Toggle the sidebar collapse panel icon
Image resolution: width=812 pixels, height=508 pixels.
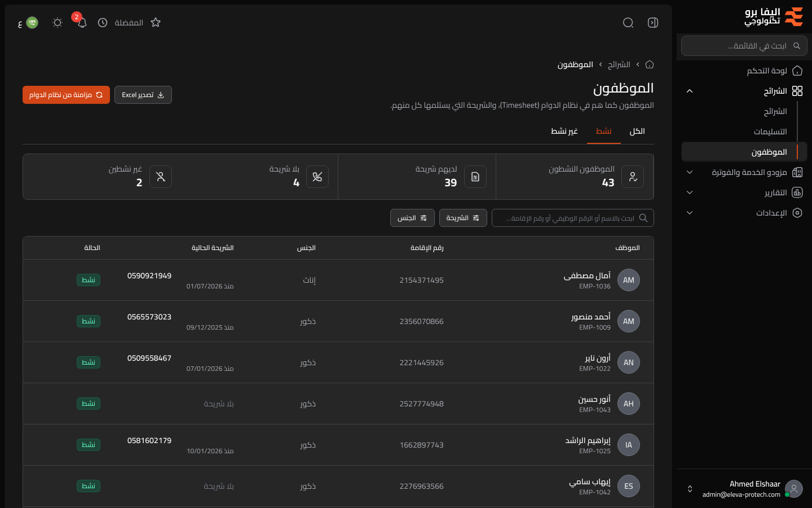coord(653,23)
